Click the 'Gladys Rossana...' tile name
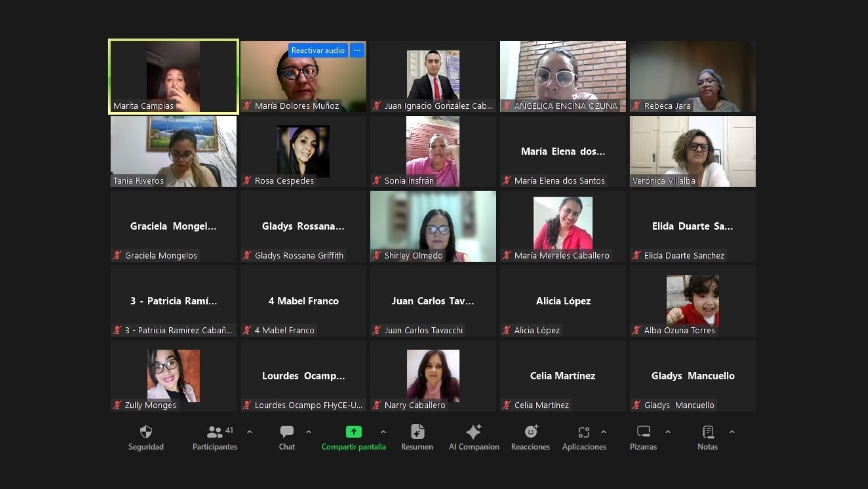 tap(303, 226)
